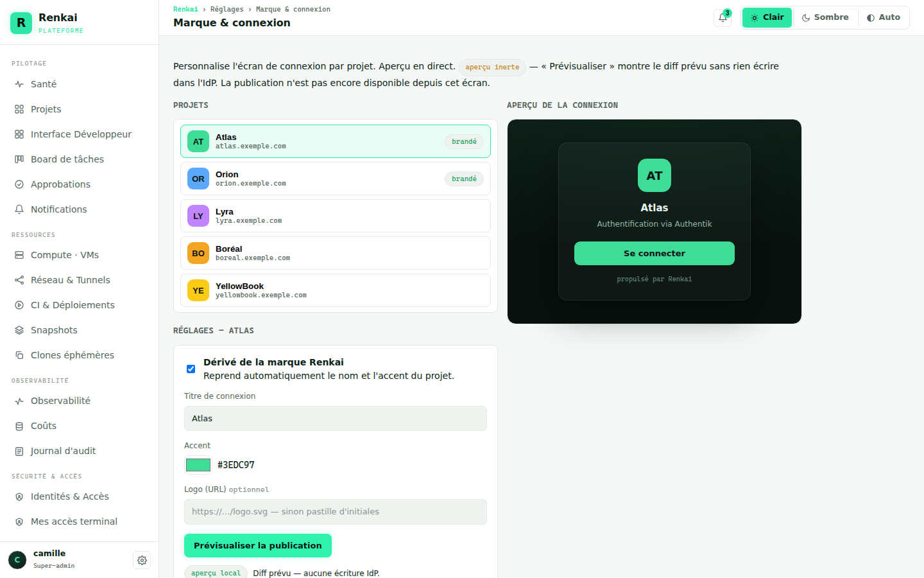Click the aperçu local badge
924x578 pixels.
coord(216,573)
